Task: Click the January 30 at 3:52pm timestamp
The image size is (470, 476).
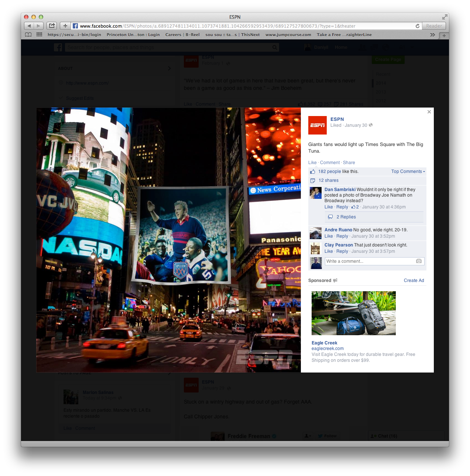Action: pos(373,236)
